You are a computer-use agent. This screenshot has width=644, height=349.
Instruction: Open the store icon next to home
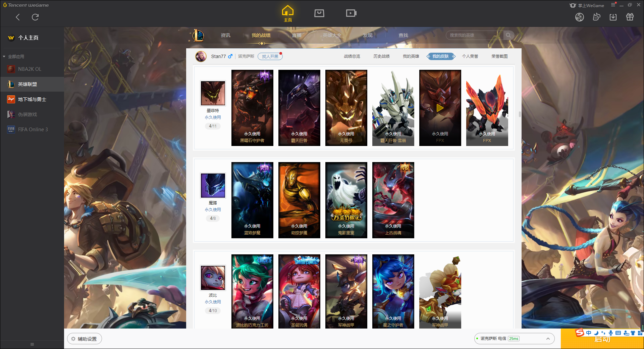(319, 13)
